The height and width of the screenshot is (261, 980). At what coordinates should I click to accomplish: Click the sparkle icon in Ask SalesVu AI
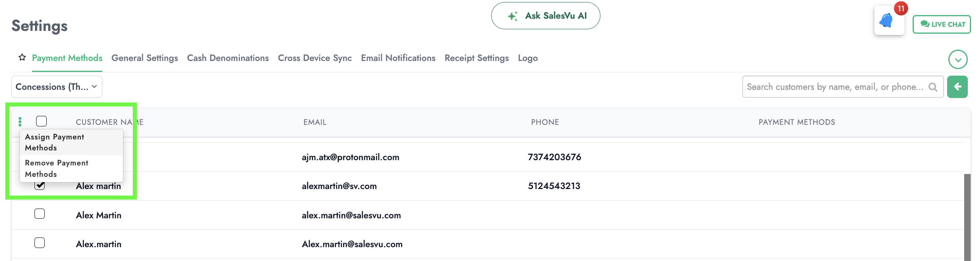click(513, 16)
